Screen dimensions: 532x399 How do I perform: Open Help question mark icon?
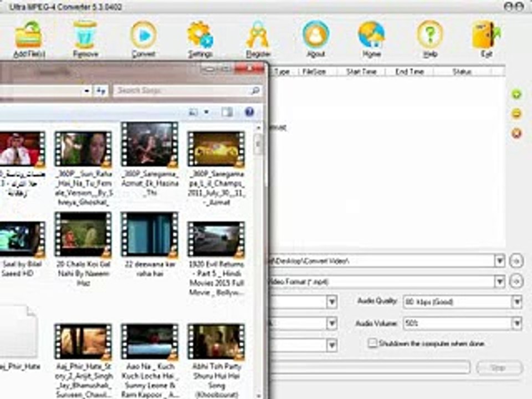tap(429, 34)
